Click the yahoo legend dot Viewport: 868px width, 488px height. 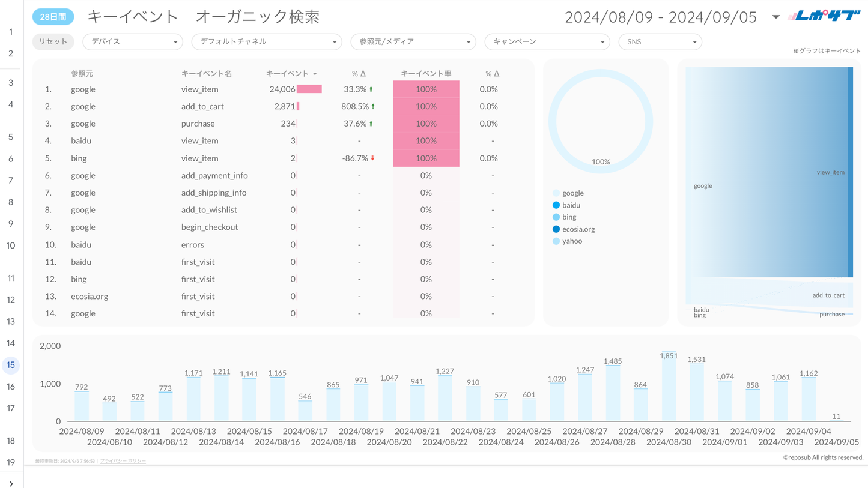click(x=556, y=241)
